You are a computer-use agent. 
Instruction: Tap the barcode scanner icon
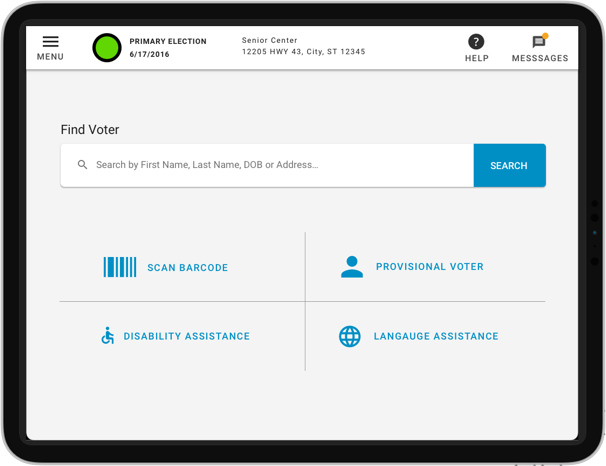[120, 267]
